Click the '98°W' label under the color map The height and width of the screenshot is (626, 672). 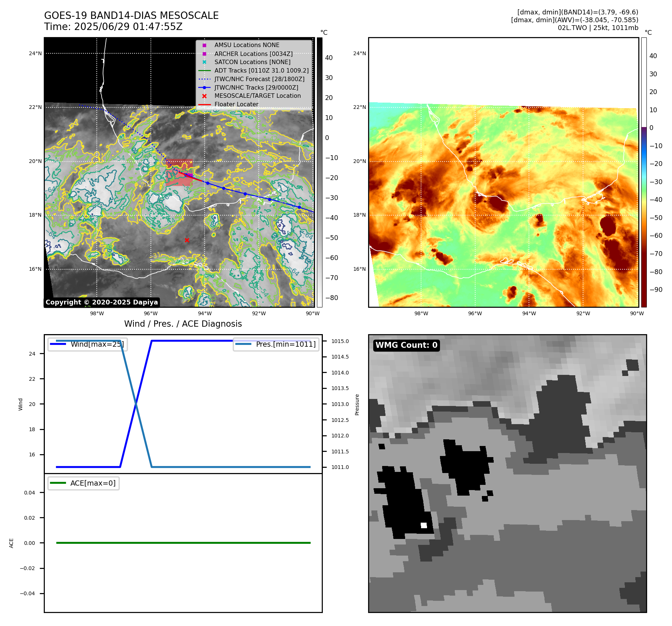tap(421, 313)
